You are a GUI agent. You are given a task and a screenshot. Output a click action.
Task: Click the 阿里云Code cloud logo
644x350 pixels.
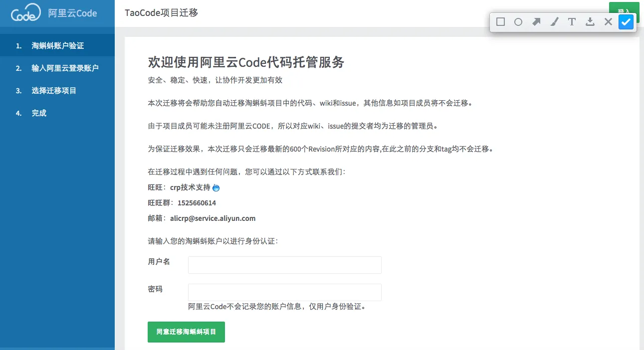[25, 13]
